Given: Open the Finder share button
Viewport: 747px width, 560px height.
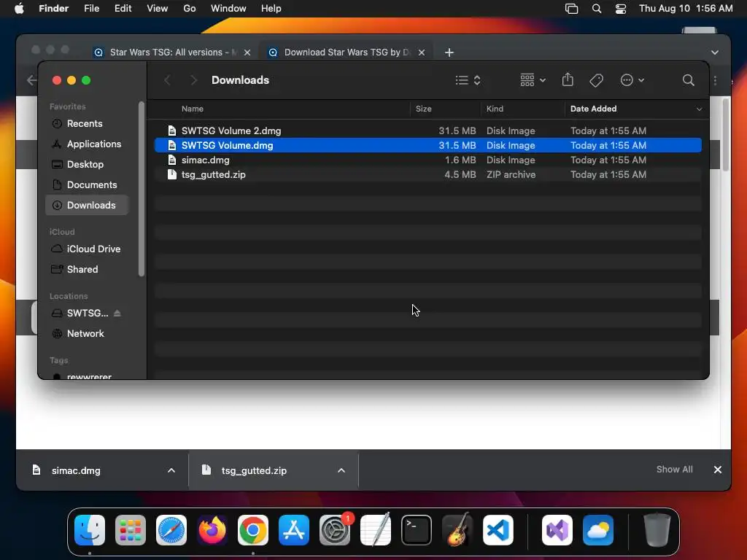Looking at the screenshot, I should [x=568, y=79].
